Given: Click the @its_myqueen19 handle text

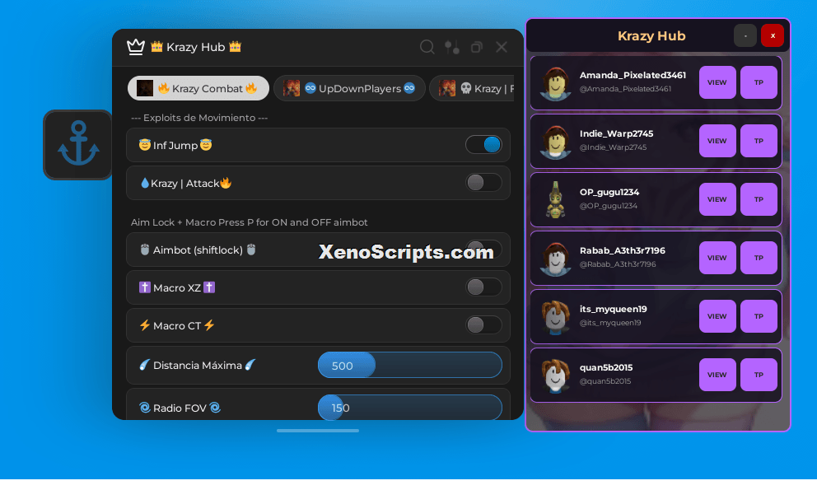Looking at the screenshot, I should click(610, 323).
